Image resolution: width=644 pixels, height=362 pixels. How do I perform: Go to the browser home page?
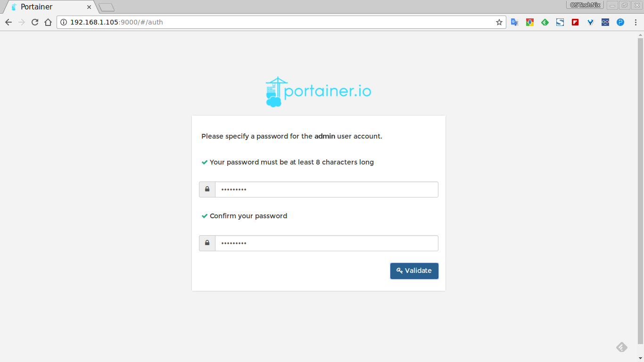pyautogui.click(x=48, y=22)
